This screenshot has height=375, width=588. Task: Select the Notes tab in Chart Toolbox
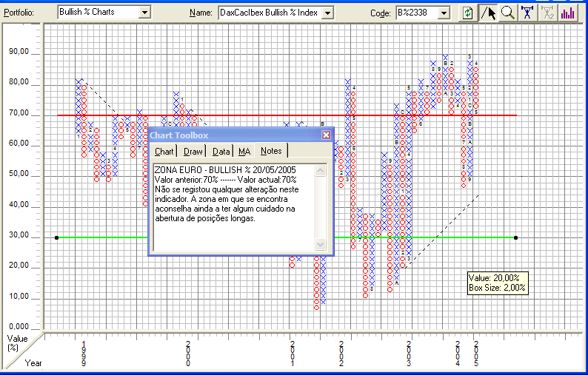[x=271, y=151]
